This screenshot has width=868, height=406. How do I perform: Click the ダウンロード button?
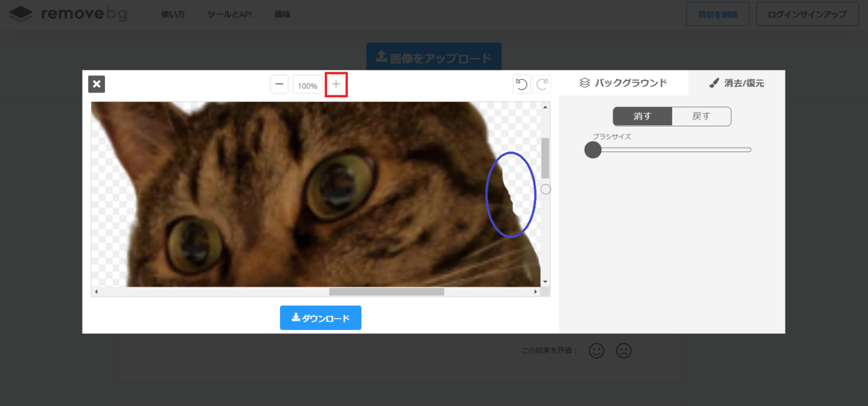coord(320,318)
